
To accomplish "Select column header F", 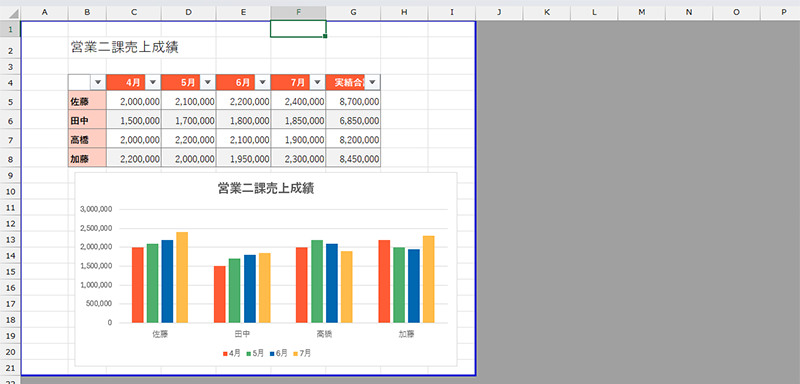I will 298,12.
